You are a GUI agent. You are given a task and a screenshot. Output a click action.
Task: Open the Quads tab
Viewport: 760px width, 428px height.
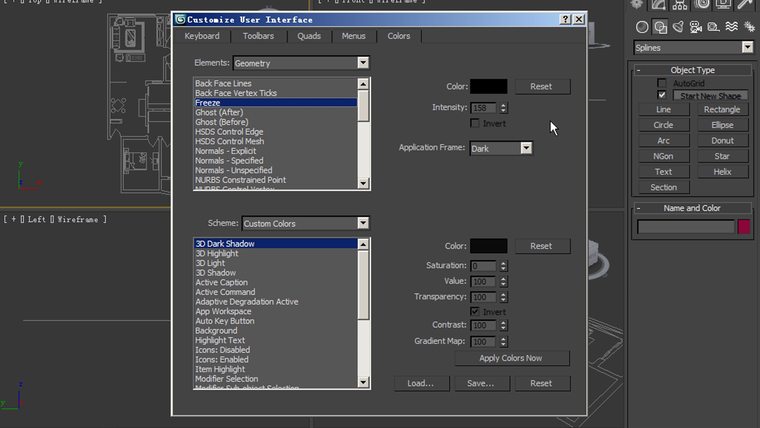[x=309, y=36]
